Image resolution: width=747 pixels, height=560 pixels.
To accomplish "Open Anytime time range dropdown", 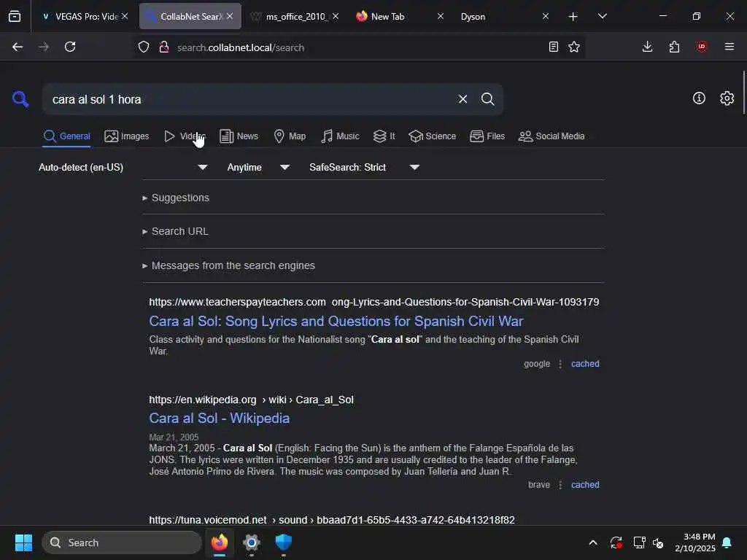I will pyautogui.click(x=258, y=167).
